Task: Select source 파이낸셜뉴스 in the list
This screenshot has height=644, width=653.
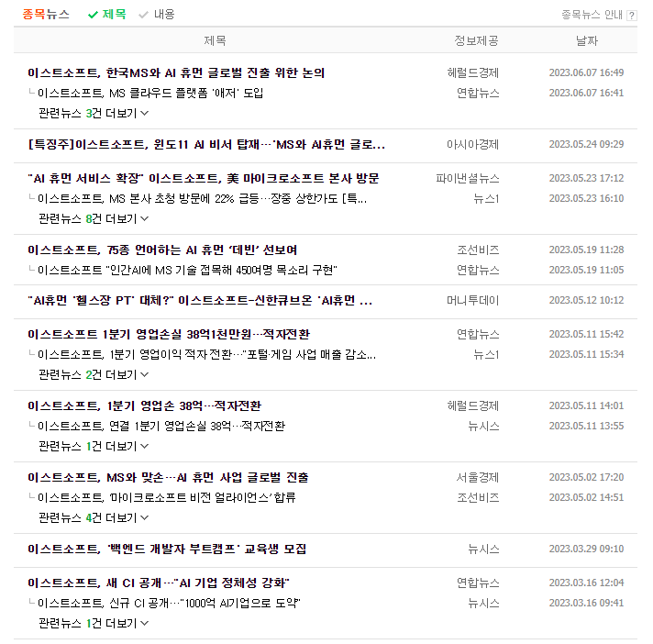Action: (x=467, y=178)
